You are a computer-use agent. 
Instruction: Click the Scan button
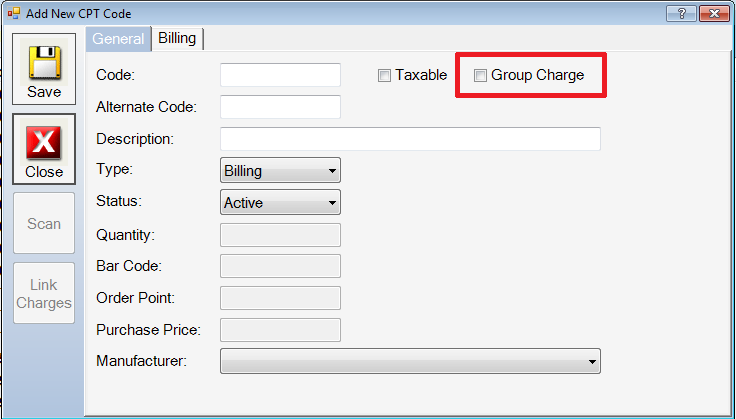(44, 223)
